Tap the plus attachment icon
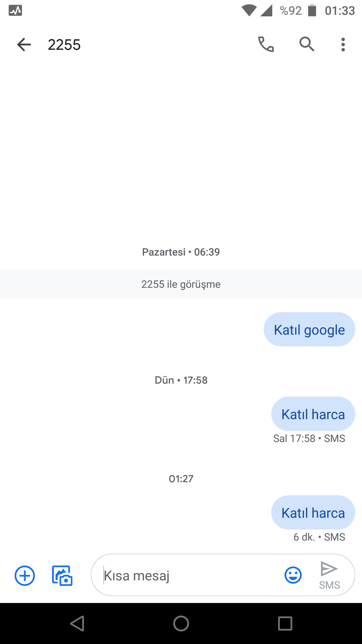Image resolution: width=362 pixels, height=644 pixels. click(25, 576)
